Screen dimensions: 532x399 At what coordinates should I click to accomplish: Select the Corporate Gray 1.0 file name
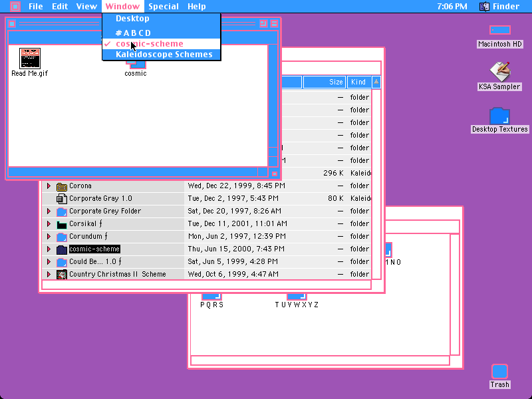(101, 198)
